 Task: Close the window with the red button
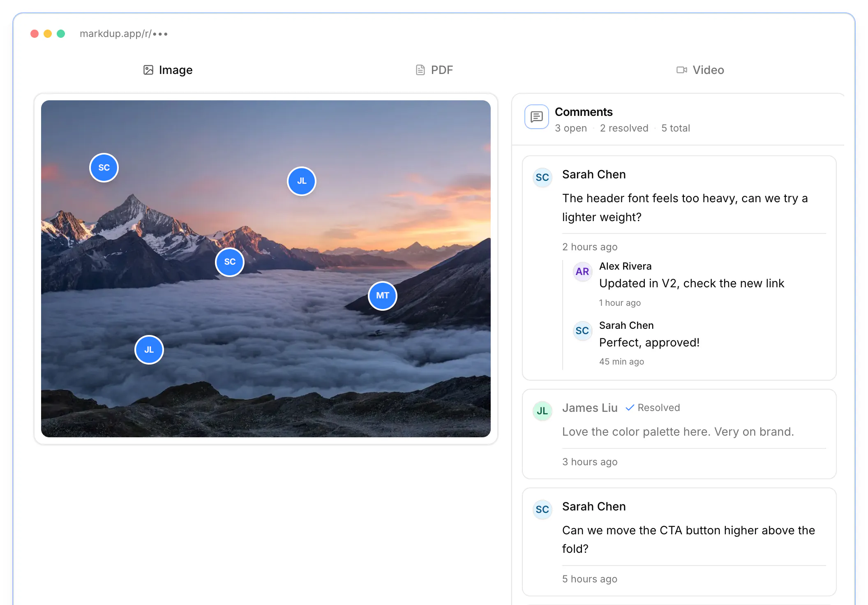coord(35,34)
